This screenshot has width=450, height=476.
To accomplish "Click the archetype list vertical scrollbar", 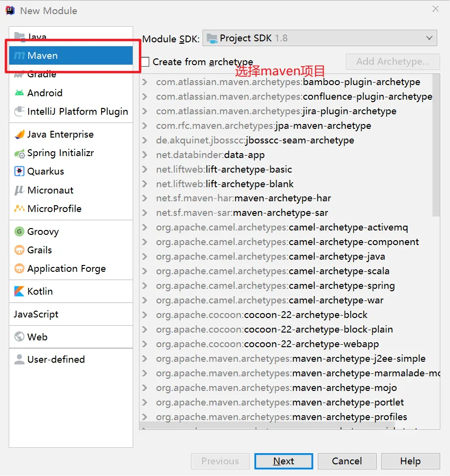I will 436,145.
